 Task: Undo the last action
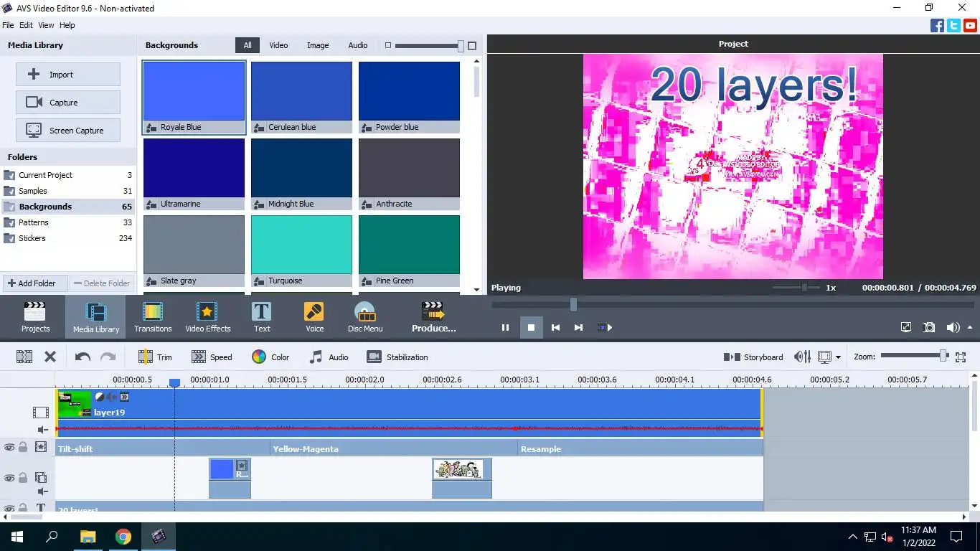point(83,357)
